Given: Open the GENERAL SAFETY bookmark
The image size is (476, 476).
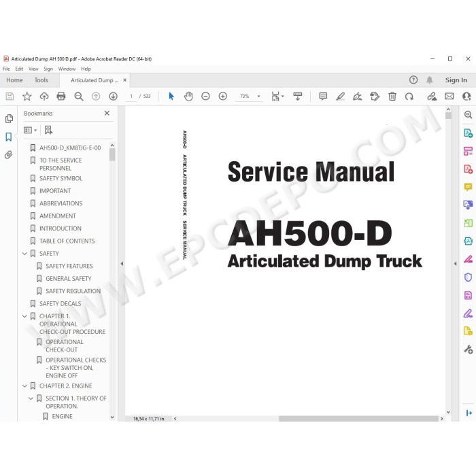Looking at the screenshot, I should tap(68, 279).
